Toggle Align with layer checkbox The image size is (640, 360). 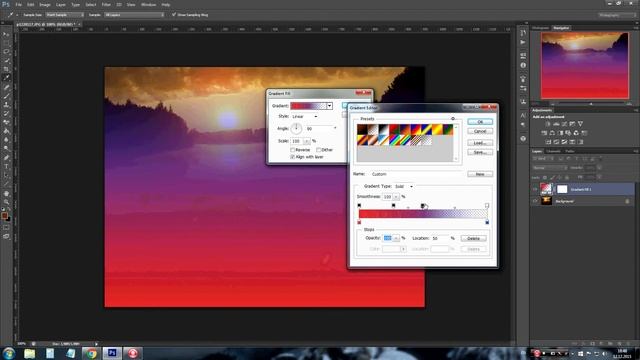(x=293, y=157)
